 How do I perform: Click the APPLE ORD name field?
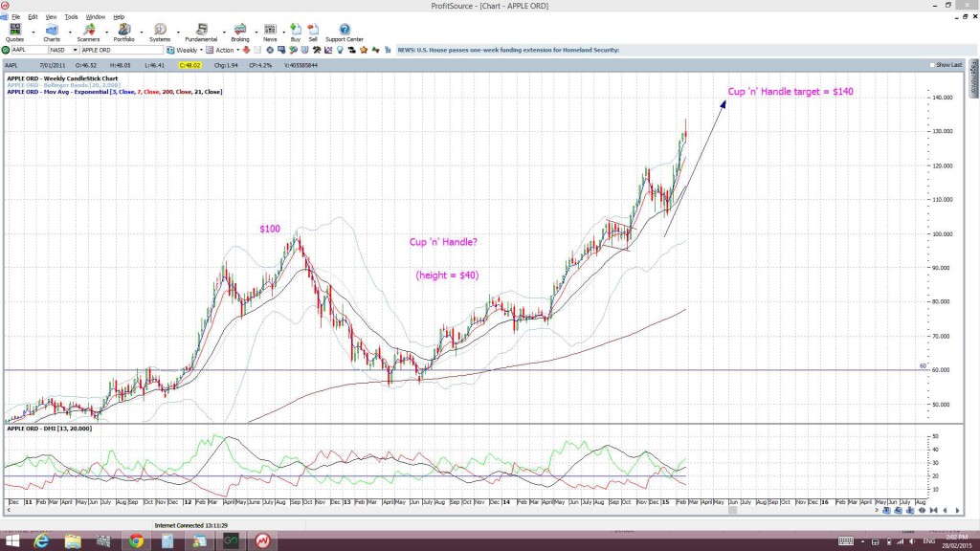pyautogui.click(x=122, y=50)
